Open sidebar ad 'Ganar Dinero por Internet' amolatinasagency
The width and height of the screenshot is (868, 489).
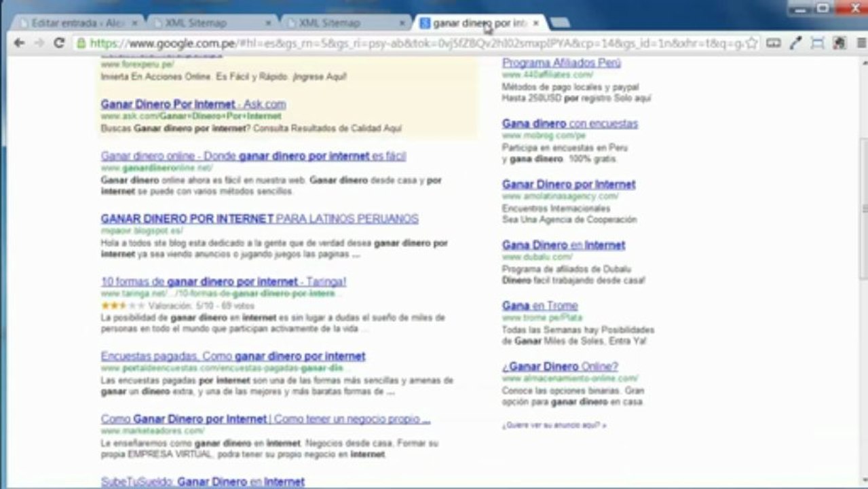pyautogui.click(x=569, y=184)
